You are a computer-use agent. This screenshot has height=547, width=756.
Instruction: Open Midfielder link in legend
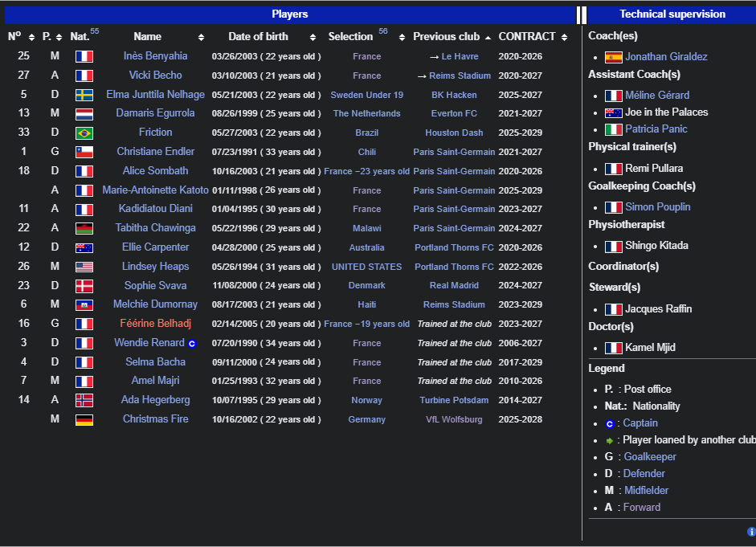pyautogui.click(x=646, y=491)
